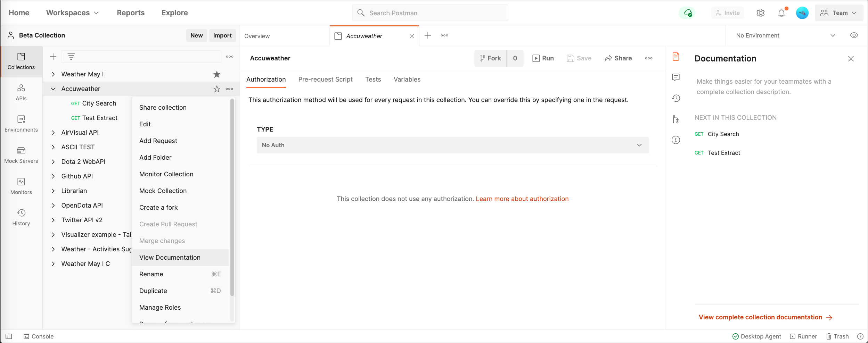The height and width of the screenshot is (343, 868).
Task: Open the Mock Servers sidebar section
Action: point(21,155)
